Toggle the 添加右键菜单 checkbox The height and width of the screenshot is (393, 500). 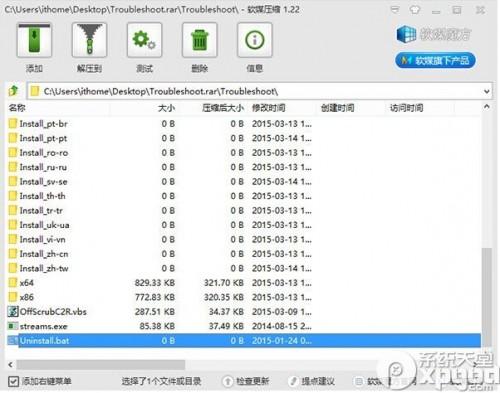coord(13,381)
